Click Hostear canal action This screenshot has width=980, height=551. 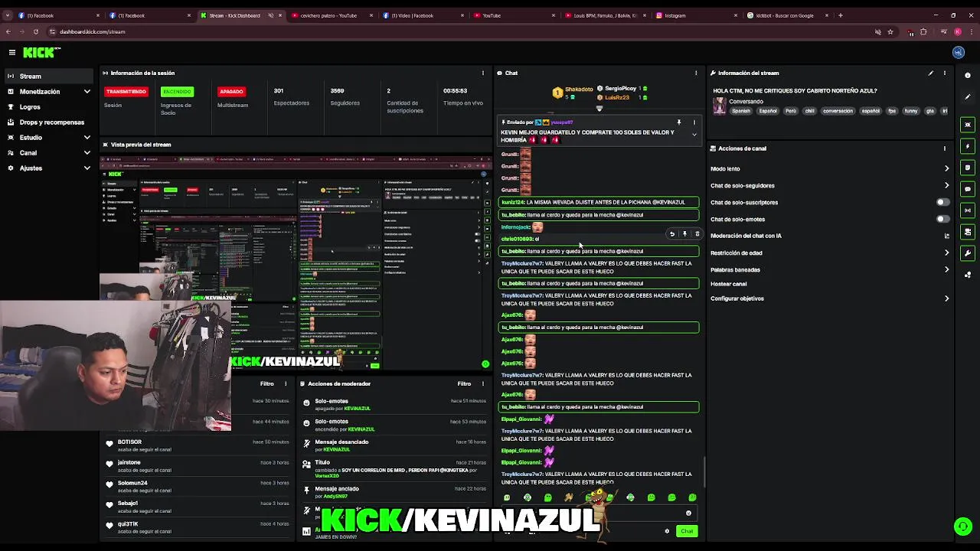(728, 284)
